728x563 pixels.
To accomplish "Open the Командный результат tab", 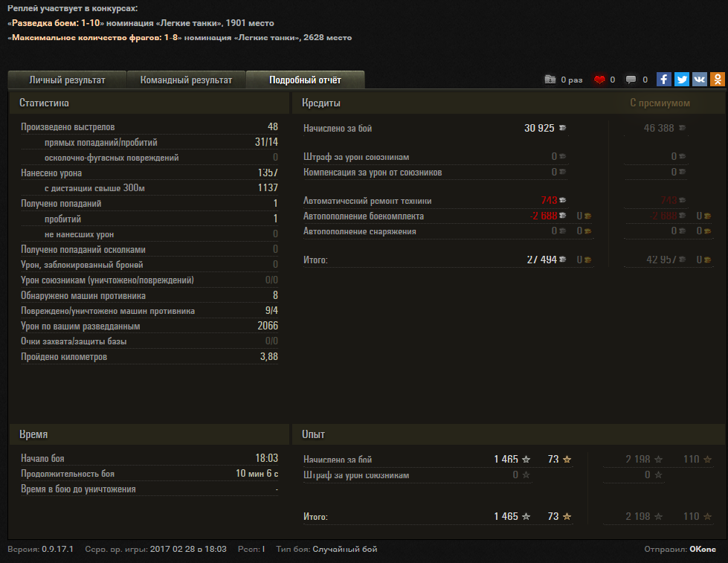I will (x=186, y=80).
